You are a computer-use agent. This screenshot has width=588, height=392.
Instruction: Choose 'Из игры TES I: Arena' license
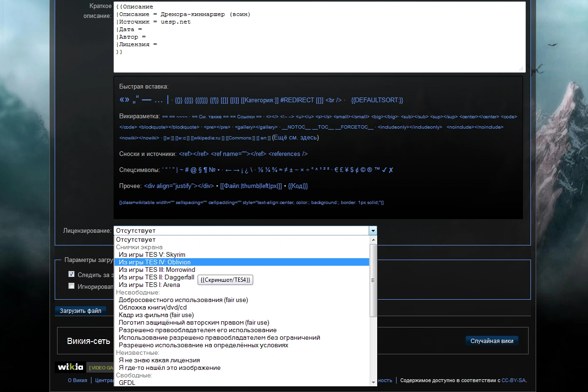242,285
